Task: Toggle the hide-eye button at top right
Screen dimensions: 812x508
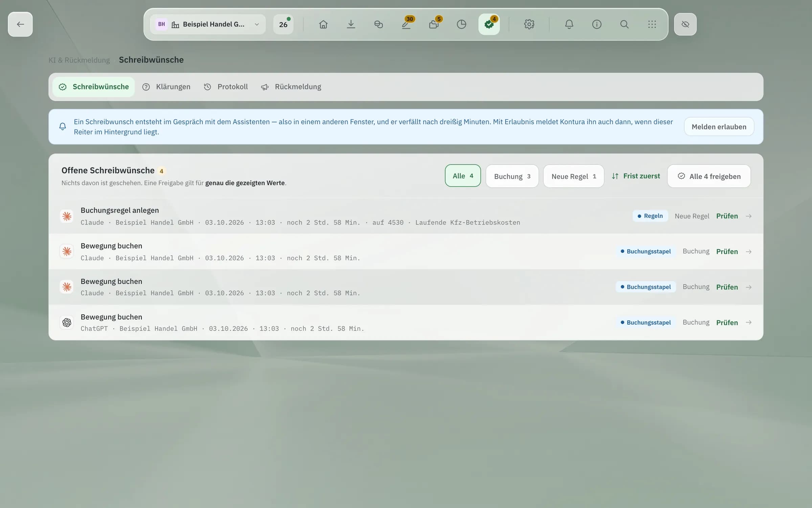Action: click(x=685, y=24)
